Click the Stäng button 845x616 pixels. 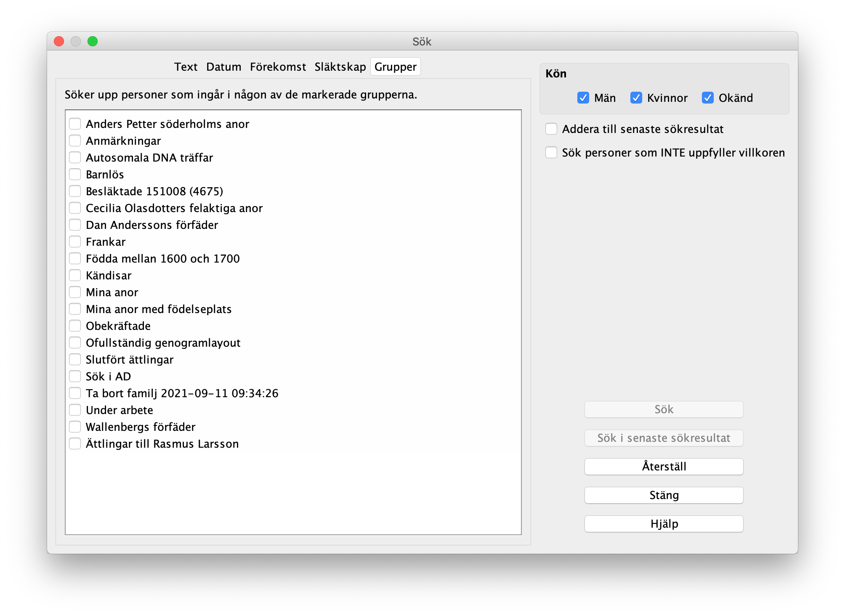pyautogui.click(x=664, y=495)
